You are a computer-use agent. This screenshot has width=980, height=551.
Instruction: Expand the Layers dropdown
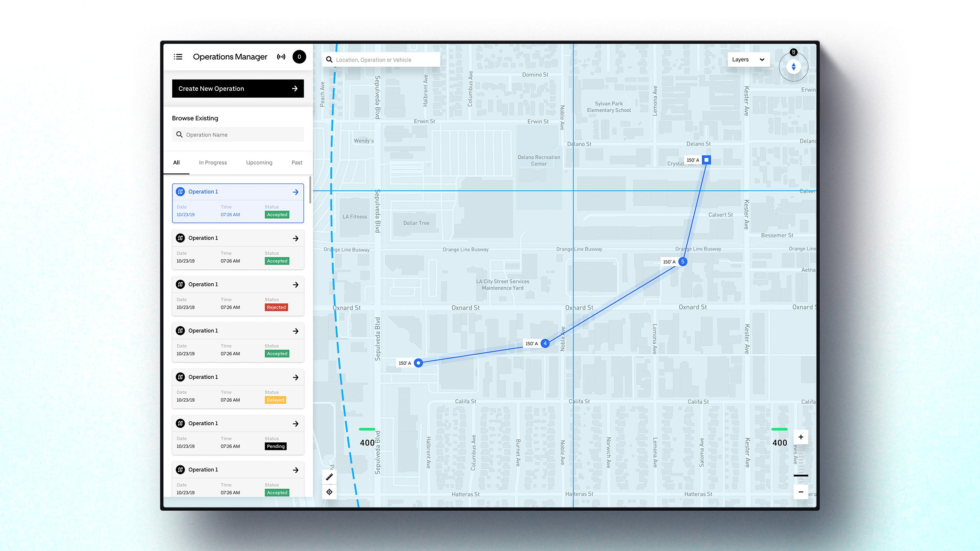point(748,60)
